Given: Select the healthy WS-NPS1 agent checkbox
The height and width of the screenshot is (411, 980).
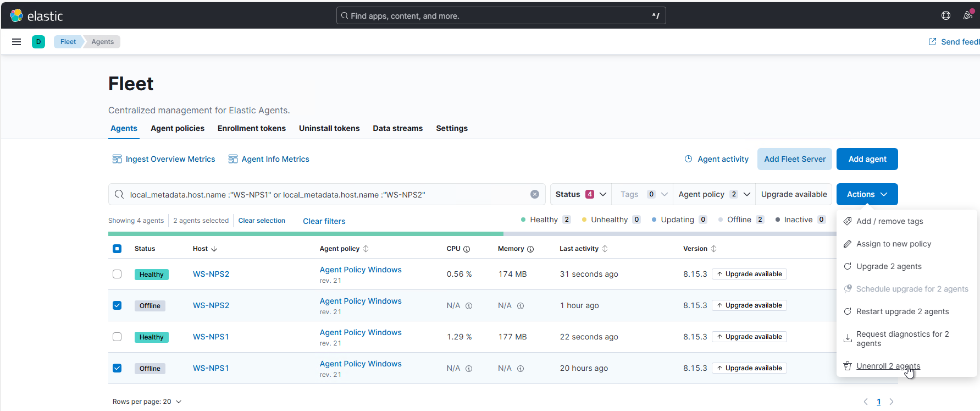Looking at the screenshot, I should point(117,337).
